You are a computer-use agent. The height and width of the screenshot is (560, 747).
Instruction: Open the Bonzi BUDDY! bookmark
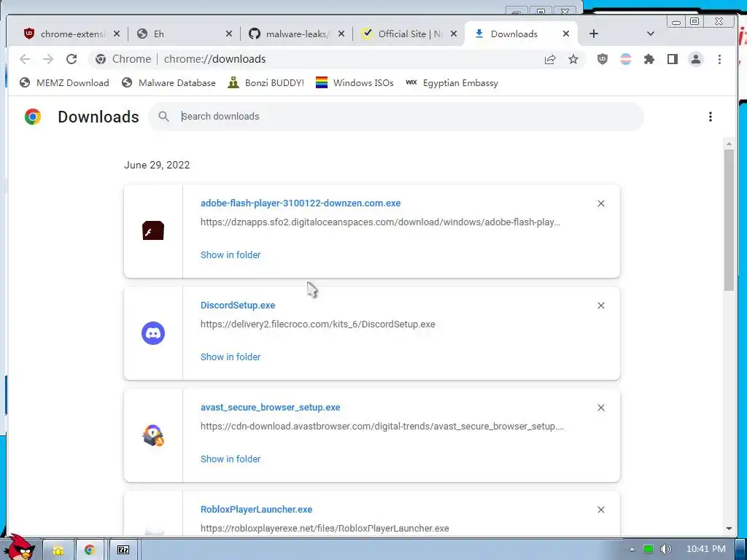(x=266, y=83)
